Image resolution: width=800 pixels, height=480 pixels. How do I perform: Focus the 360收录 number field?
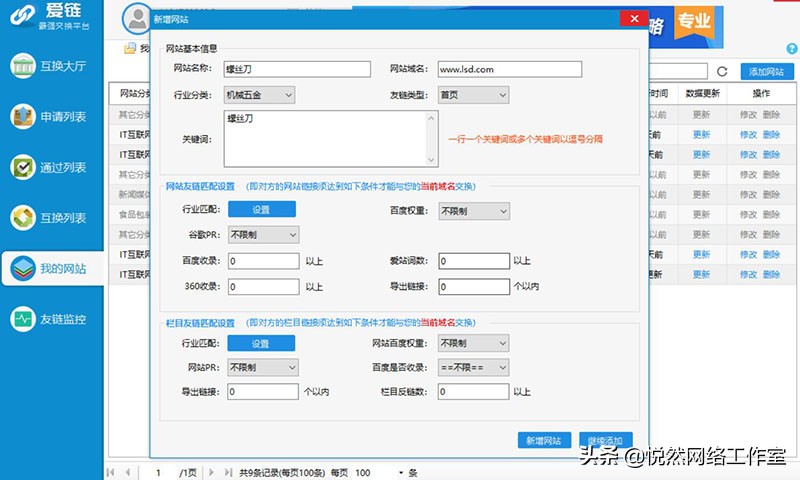click(x=264, y=287)
